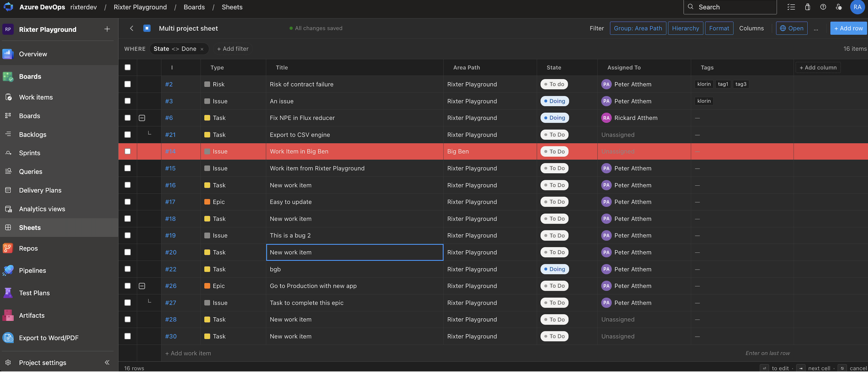868x372 pixels.
Task: Check the row #30 checkbox
Action: [x=128, y=336]
